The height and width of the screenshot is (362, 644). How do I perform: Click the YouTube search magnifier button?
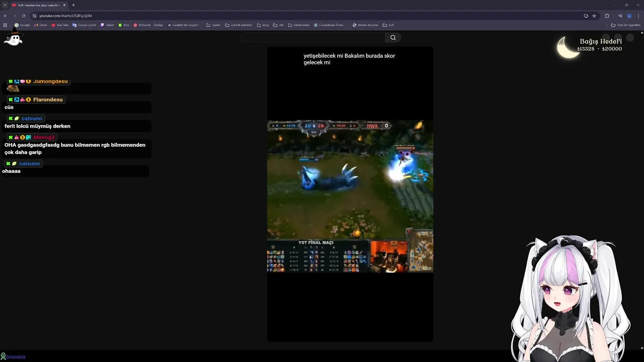click(x=393, y=37)
